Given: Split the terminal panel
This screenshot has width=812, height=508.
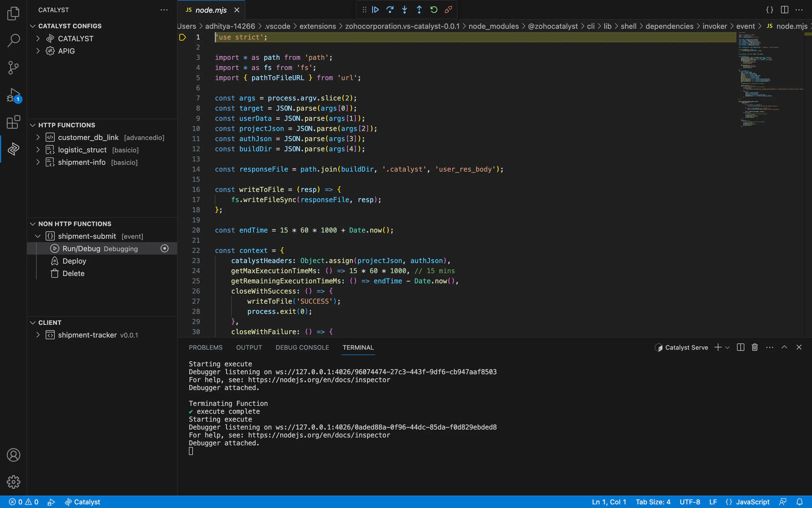Looking at the screenshot, I should coord(741,347).
